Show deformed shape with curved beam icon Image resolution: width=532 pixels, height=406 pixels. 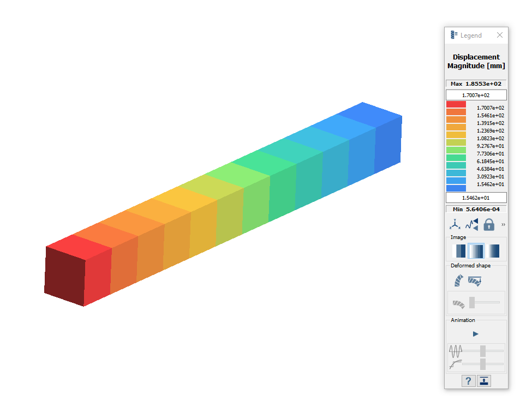(459, 281)
